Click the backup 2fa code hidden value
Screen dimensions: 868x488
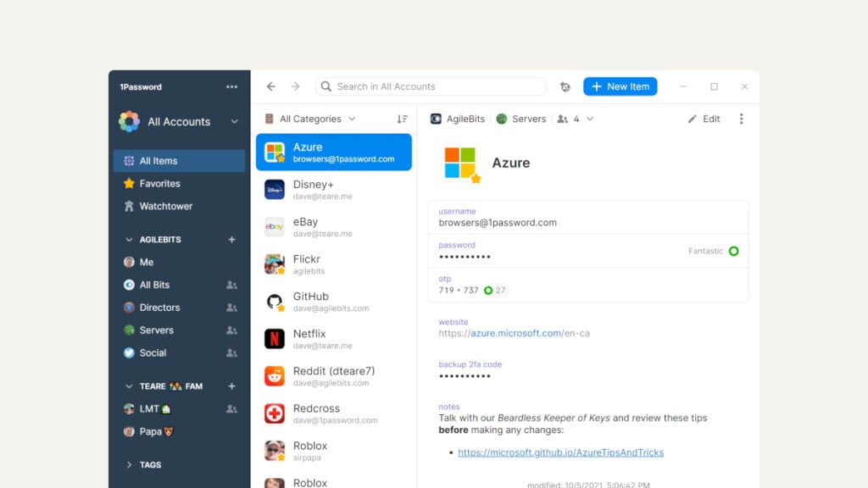click(x=465, y=376)
